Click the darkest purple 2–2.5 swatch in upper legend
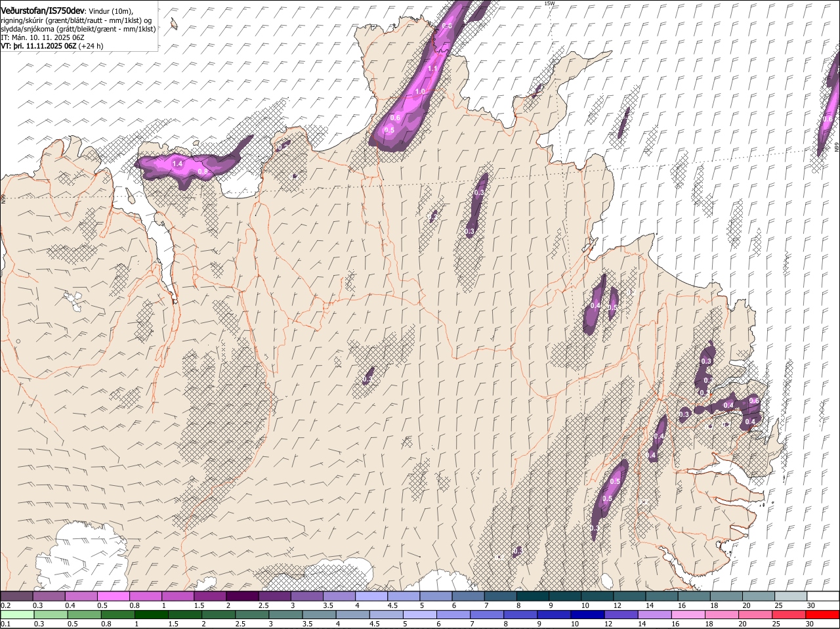This screenshot has width=840, height=629. click(x=243, y=596)
